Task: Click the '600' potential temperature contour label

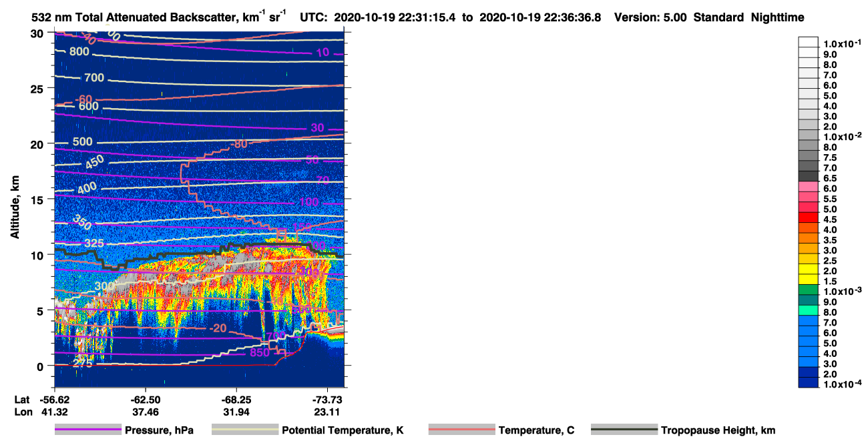Action: (88, 106)
